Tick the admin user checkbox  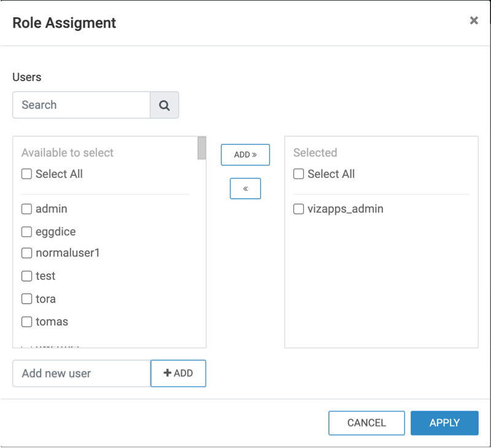pyautogui.click(x=26, y=209)
